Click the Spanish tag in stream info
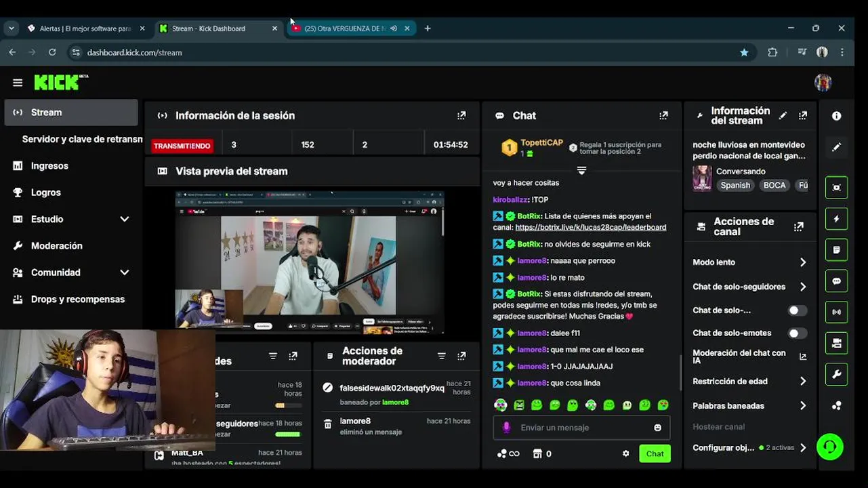The height and width of the screenshot is (488, 868). 735,186
